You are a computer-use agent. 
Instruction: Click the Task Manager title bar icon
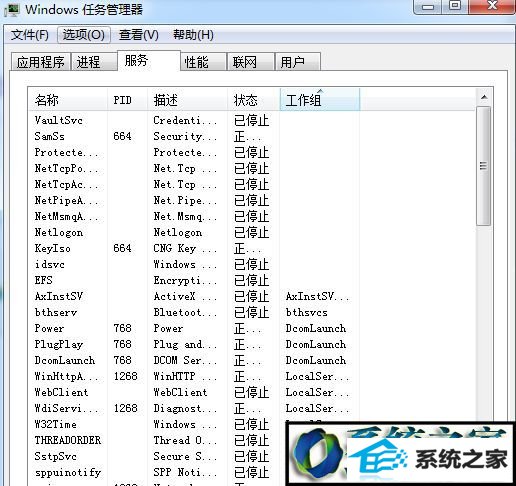tap(12, 9)
